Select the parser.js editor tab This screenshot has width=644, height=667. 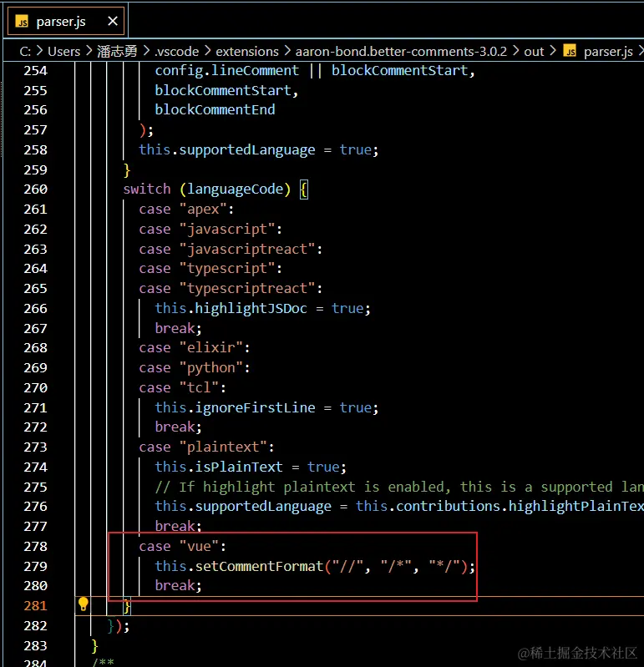point(66,21)
